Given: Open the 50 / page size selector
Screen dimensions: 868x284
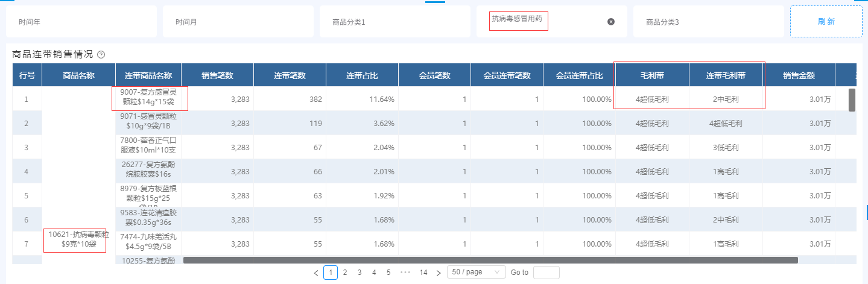Looking at the screenshot, I should (476, 273).
